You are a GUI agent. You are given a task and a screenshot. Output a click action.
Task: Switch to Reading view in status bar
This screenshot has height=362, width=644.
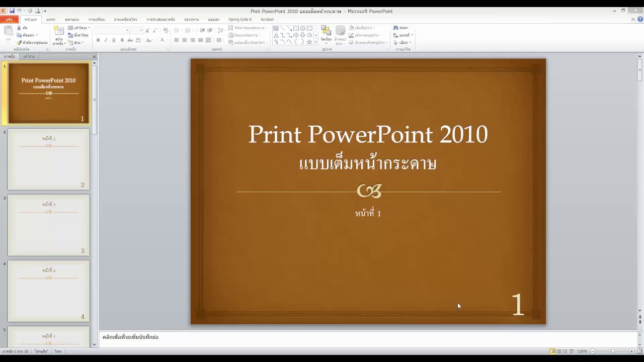565,351
